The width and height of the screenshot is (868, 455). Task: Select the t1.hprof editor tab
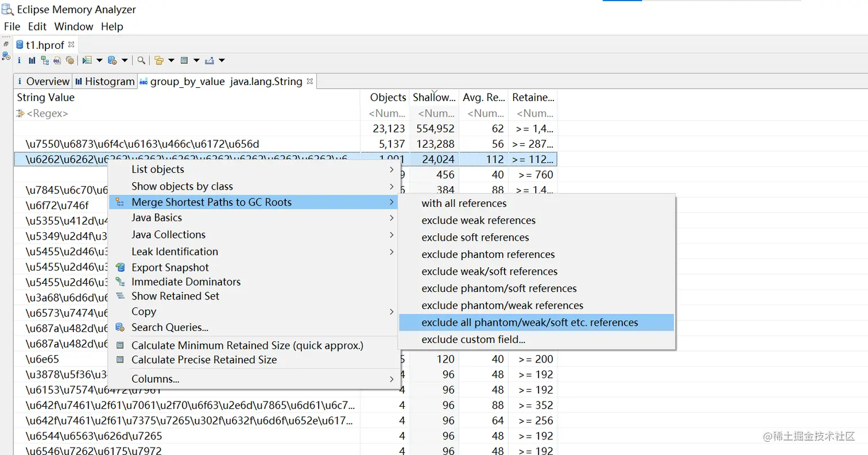coord(45,45)
